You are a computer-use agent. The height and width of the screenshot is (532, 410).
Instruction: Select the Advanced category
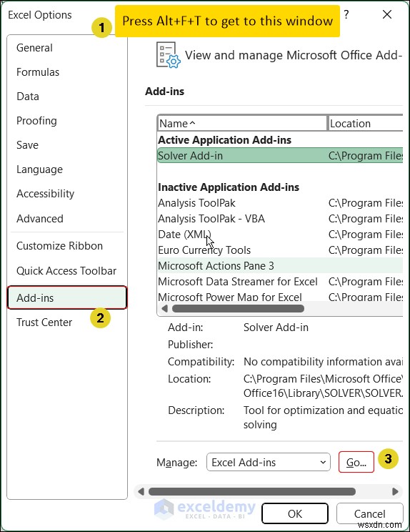point(40,219)
